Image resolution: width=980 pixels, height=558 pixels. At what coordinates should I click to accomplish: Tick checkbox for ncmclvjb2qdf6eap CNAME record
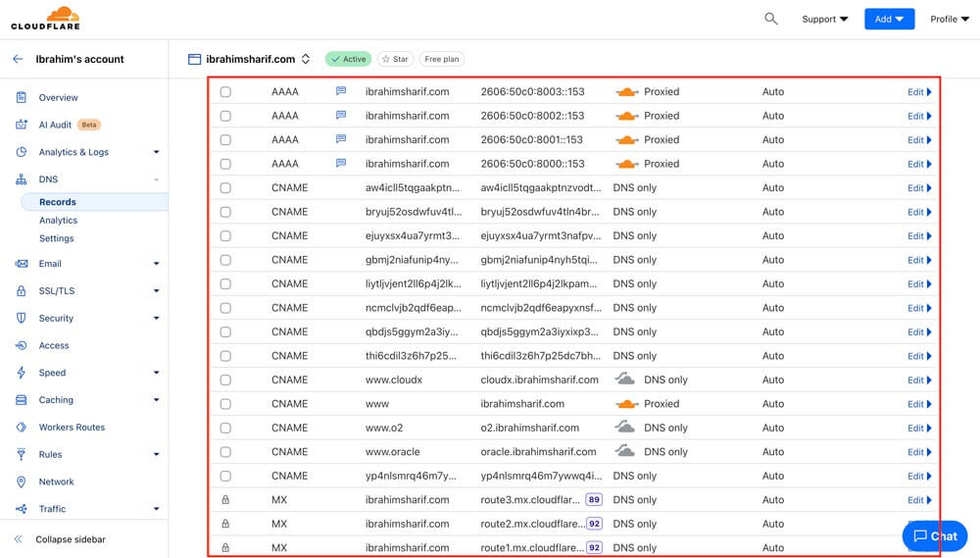(225, 308)
